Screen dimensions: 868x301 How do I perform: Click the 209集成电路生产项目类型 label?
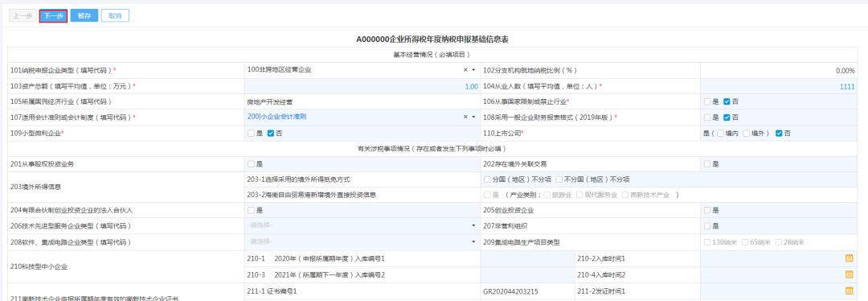522,242
